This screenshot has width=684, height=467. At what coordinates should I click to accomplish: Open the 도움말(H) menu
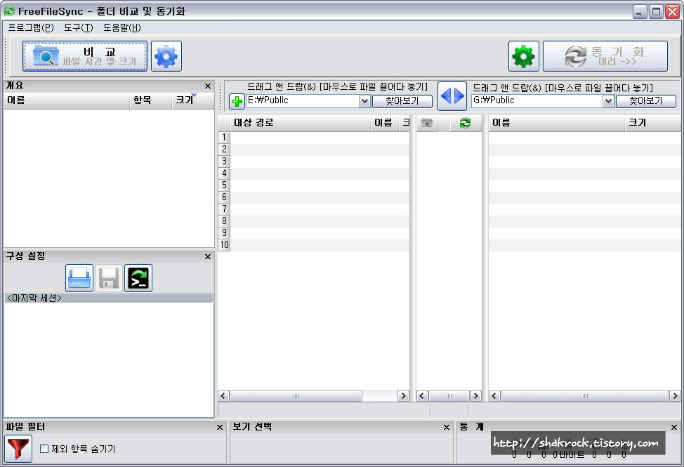(122, 27)
